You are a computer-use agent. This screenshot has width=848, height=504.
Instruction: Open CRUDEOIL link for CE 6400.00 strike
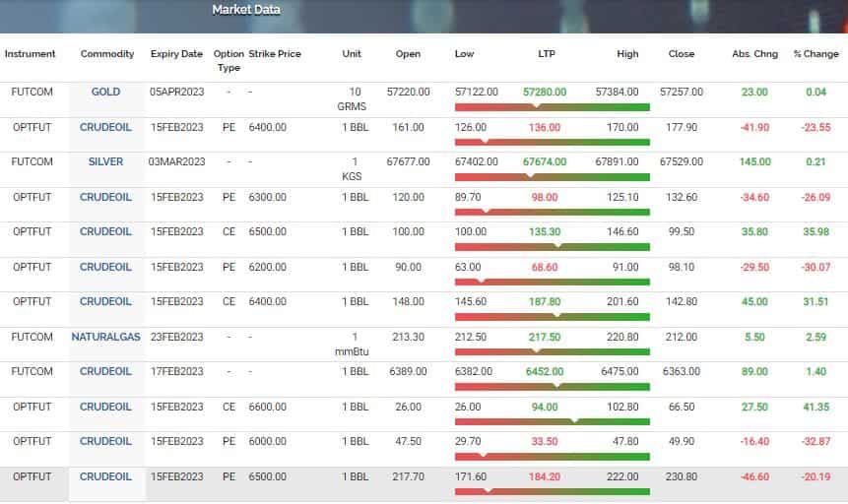pyautogui.click(x=105, y=301)
